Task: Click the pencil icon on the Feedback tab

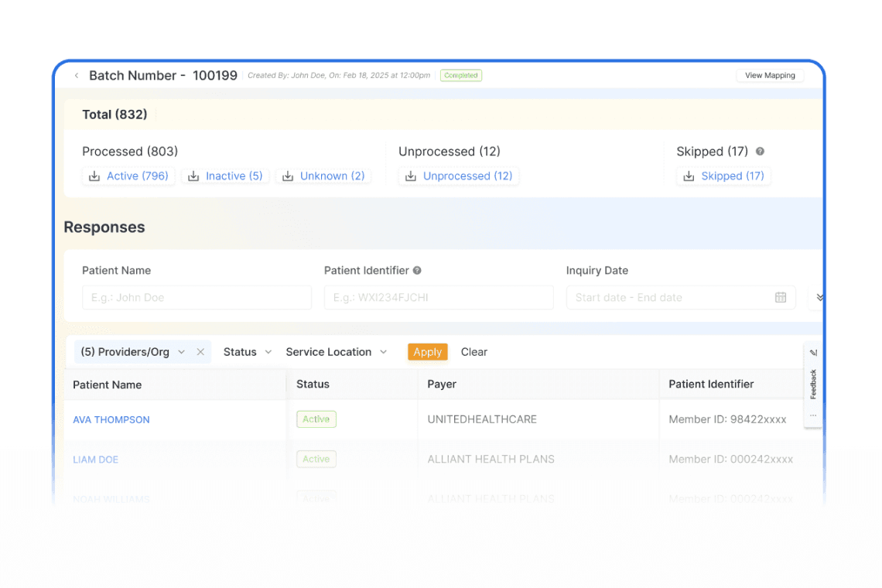Action: click(x=812, y=352)
